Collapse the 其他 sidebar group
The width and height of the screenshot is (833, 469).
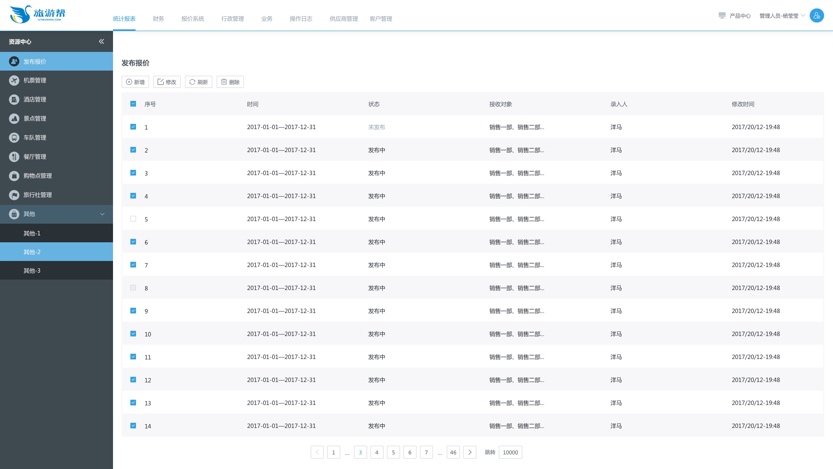102,214
